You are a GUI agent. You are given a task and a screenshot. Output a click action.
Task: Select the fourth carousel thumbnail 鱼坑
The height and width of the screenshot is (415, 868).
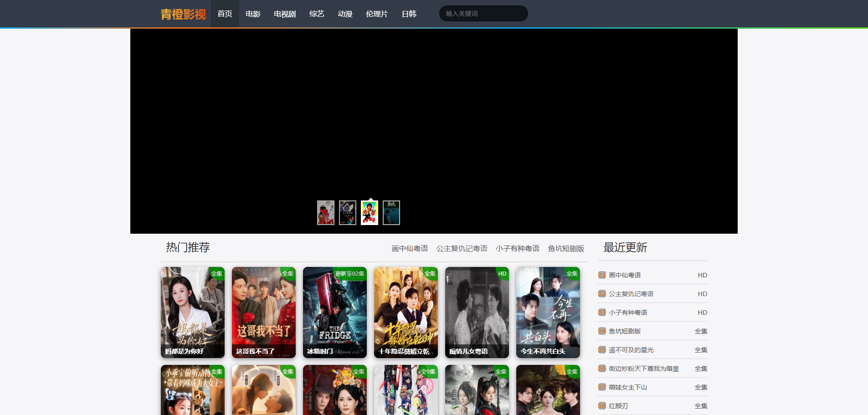(391, 213)
